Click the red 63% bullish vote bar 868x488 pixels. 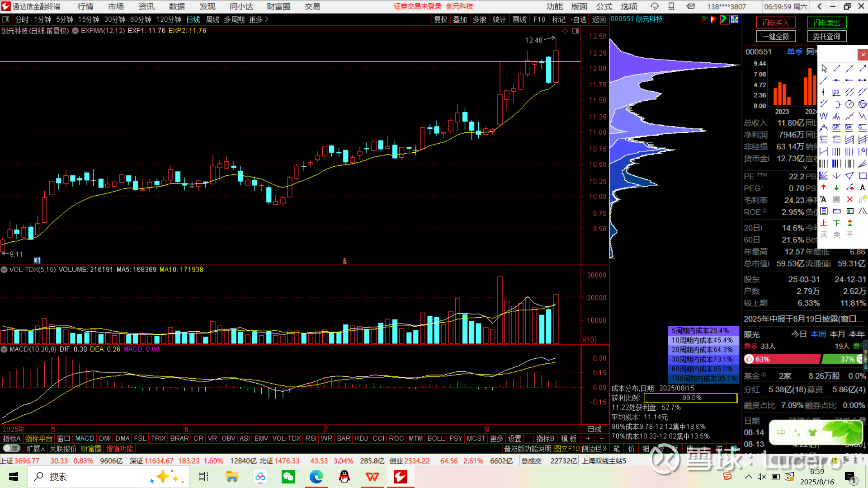(x=782, y=359)
